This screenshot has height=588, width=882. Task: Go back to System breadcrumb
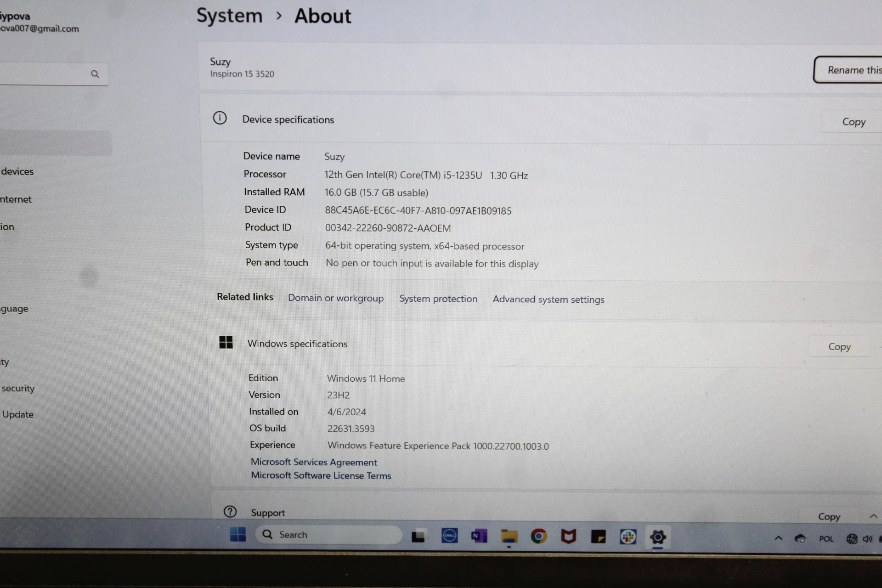229,16
